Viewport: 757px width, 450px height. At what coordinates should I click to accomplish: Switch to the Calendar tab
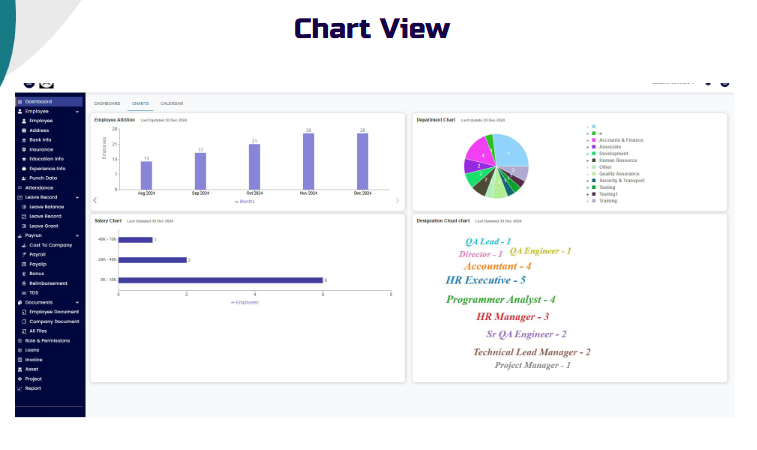point(171,103)
